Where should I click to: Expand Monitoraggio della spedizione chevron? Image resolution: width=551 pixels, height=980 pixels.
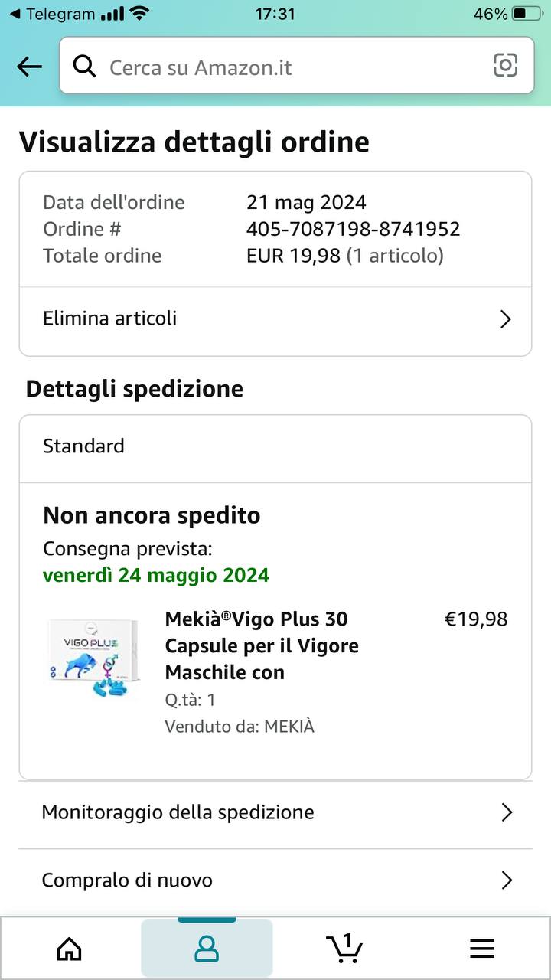pos(506,812)
